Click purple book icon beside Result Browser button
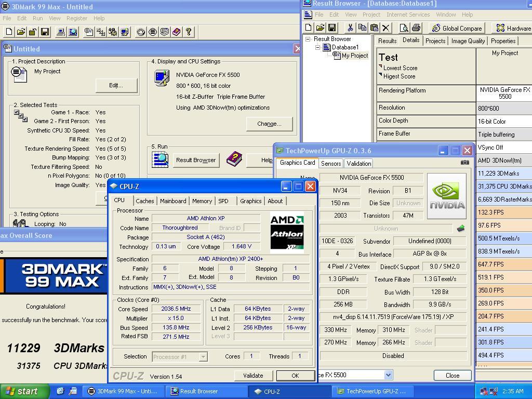Image resolution: width=532 pixels, height=399 pixels. (x=234, y=159)
